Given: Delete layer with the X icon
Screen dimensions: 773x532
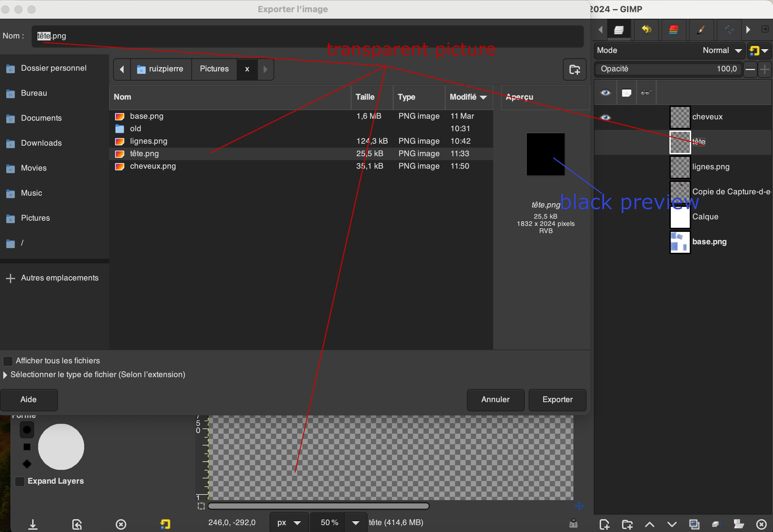Looking at the screenshot, I should [x=761, y=524].
